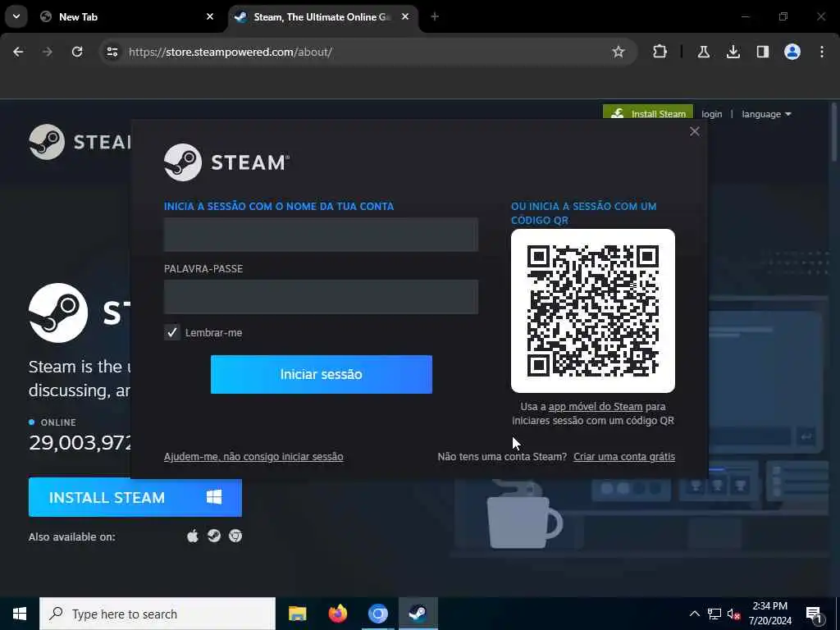Expand the language dropdown
840x630 pixels.
pos(766,114)
